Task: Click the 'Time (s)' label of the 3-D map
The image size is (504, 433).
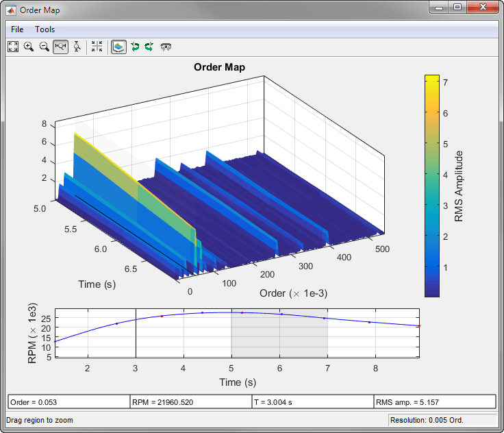Action: click(x=97, y=284)
